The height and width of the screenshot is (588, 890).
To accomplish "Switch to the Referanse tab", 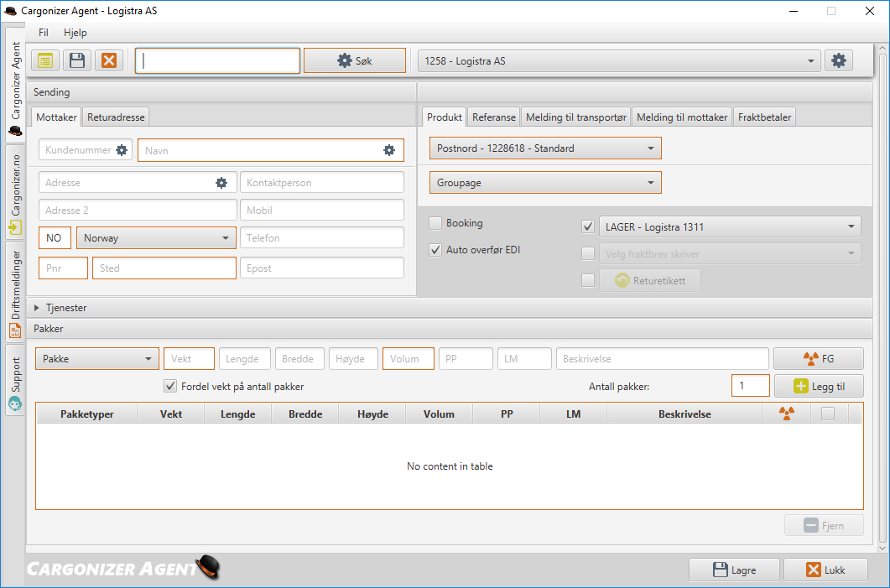I will pyautogui.click(x=494, y=117).
